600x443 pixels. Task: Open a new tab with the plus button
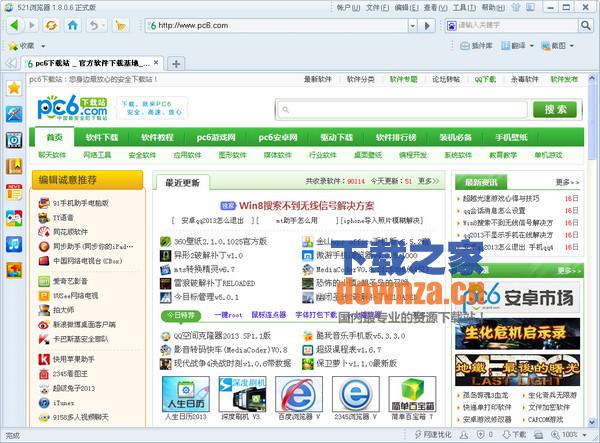(176, 64)
